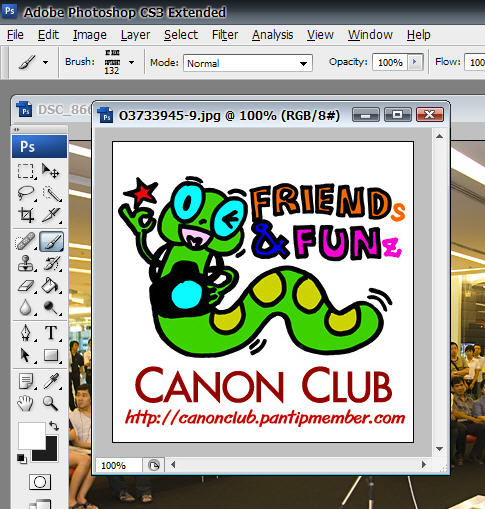
Task: Select the Zoom tool
Action: (51, 403)
